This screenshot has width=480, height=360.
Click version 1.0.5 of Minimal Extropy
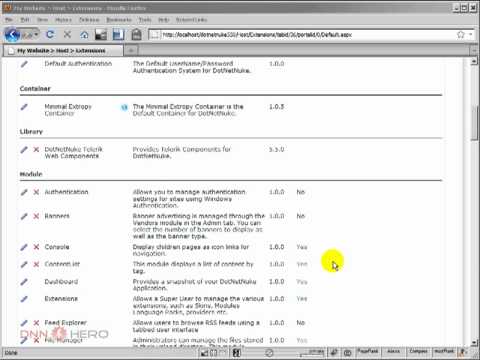tap(277, 107)
